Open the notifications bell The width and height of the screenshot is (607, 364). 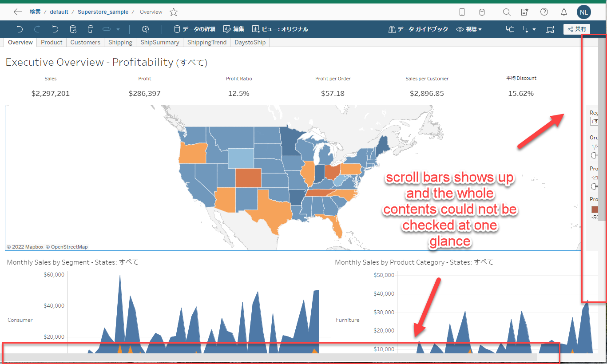point(563,12)
